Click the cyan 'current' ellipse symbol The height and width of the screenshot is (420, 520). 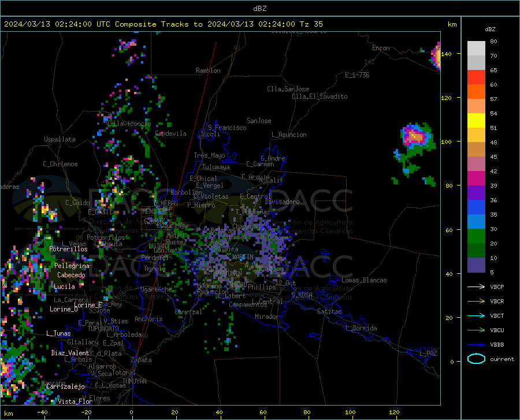point(476,359)
